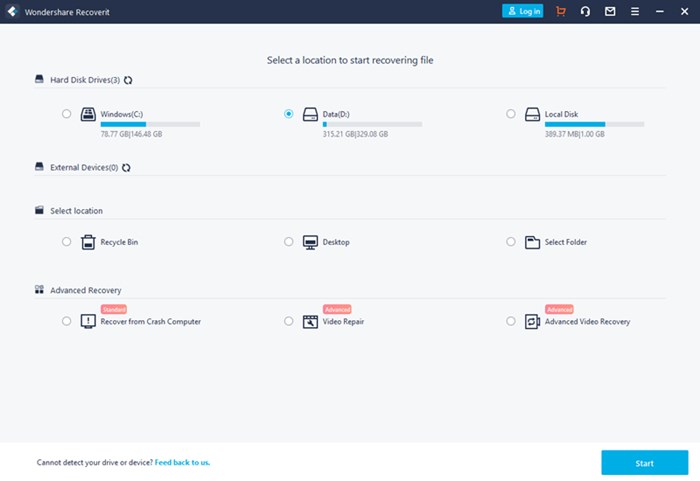Refresh the External Devices list
700x481 pixels.
tap(126, 168)
